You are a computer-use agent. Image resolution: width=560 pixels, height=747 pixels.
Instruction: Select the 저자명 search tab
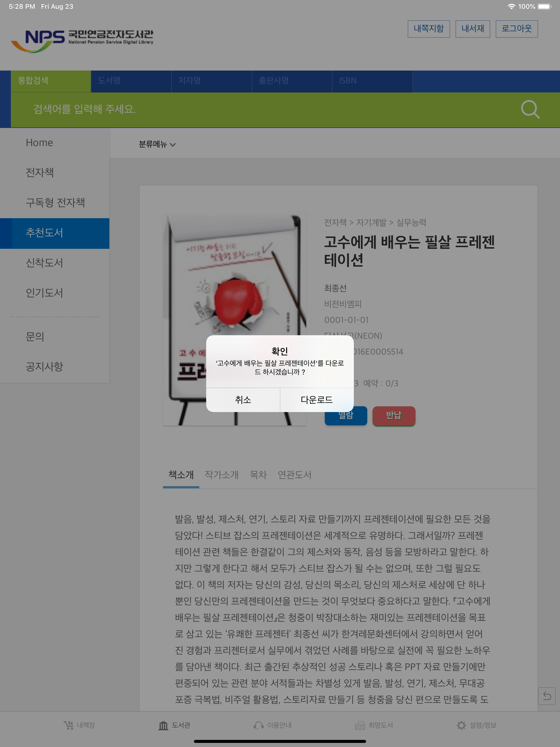pyautogui.click(x=211, y=81)
